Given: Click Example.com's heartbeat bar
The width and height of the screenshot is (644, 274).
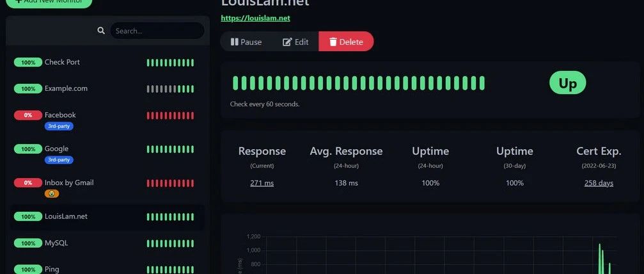Looking at the screenshot, I should point(171,89).
